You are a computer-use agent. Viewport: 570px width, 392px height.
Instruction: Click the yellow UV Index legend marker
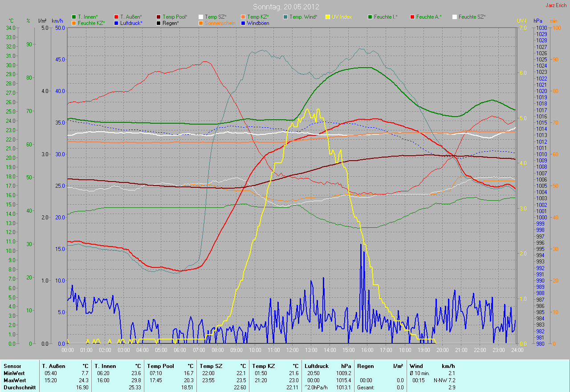(328, 17)
